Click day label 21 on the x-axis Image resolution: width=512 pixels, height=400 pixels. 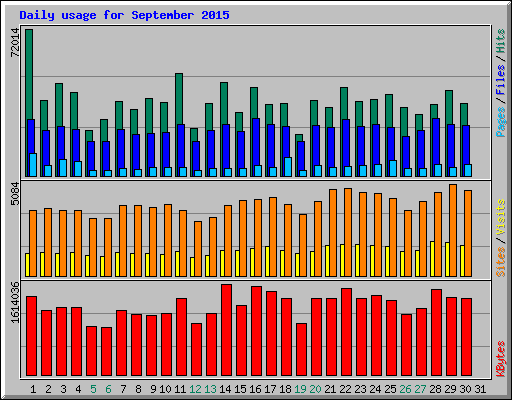(330, 389)
